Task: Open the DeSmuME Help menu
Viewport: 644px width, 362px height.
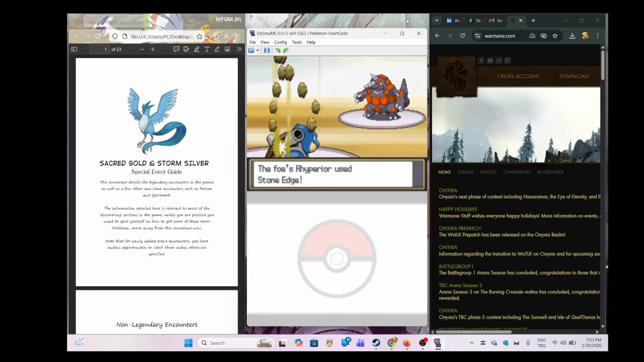Action: coord(311,42)
